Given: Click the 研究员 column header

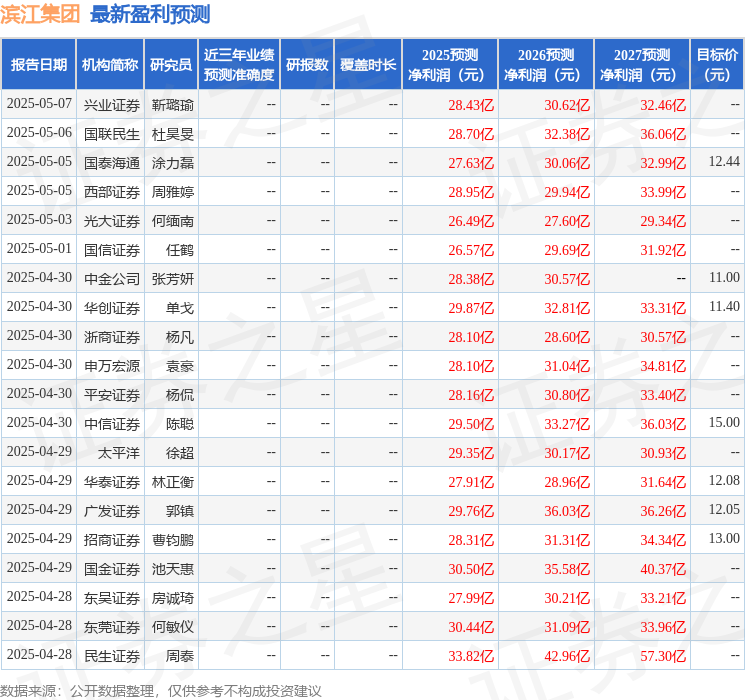Looking at the screenshot, I should click(171, 65).
